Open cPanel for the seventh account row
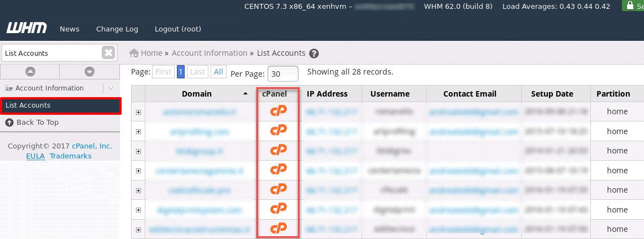The height and width of the screenshot is (239, 644). click(x=278, y=229)
